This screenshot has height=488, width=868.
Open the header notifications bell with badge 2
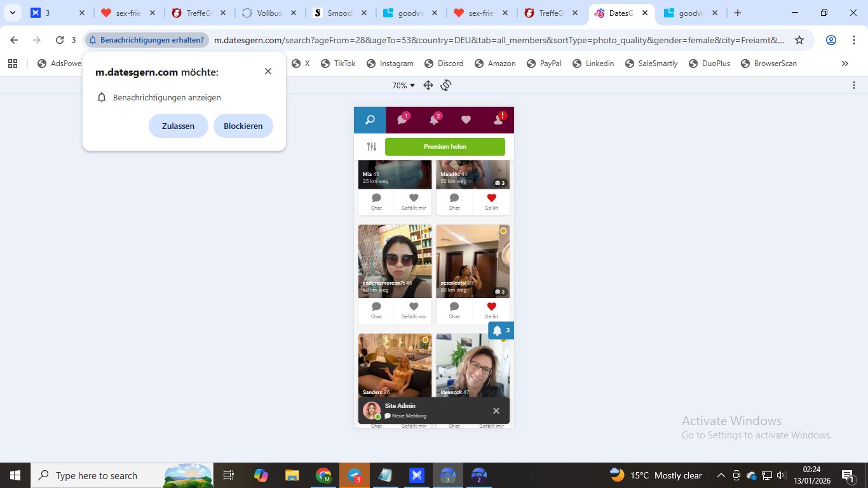[434, 120]
